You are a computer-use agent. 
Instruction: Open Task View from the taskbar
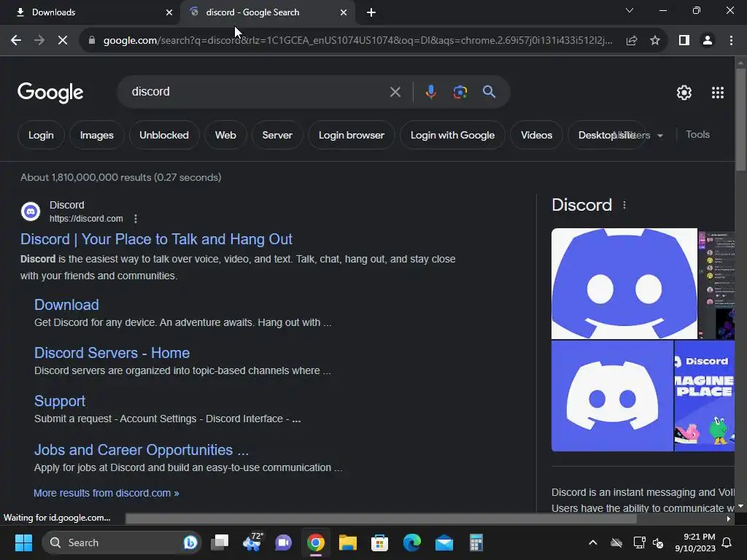pyautogui.click(x=220, y=542)
